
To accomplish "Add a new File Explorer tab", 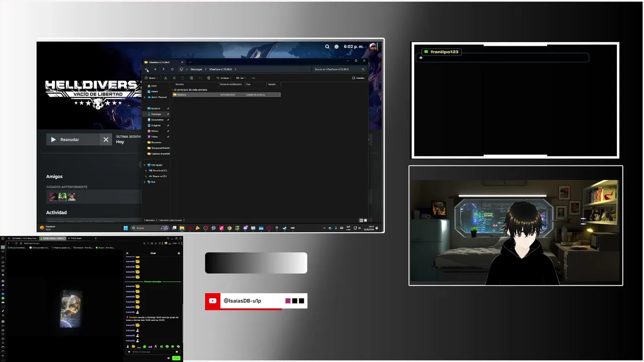I will [x=190, y=62].
